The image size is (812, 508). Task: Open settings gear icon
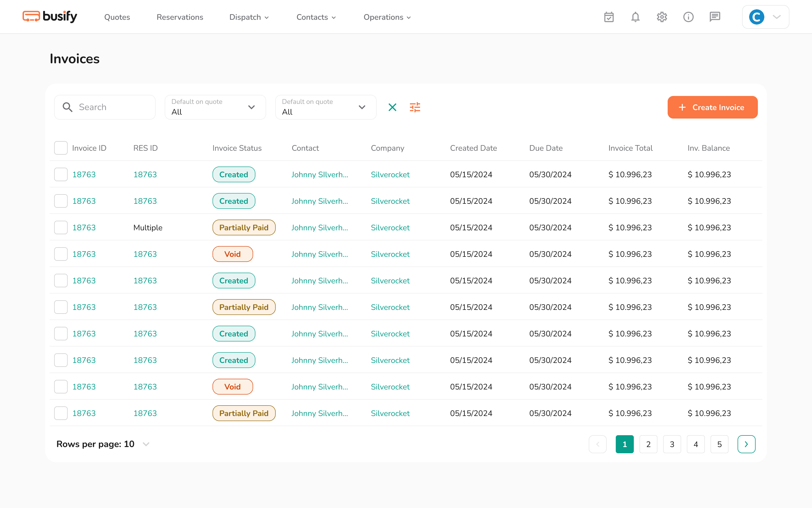tap(662, 17)
